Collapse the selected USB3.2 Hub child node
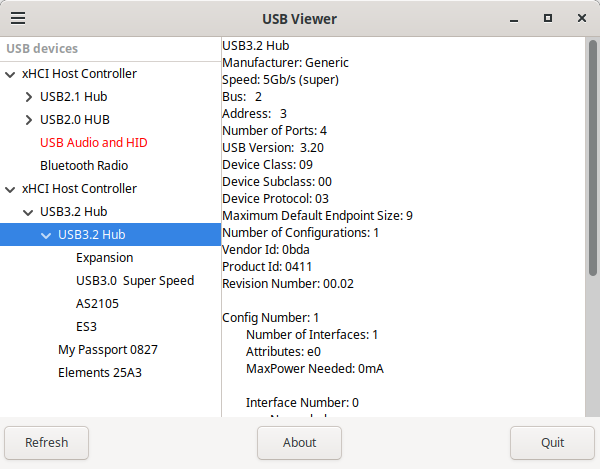The height and width of the screenshot is (469, 600). [x=46, y=235]
